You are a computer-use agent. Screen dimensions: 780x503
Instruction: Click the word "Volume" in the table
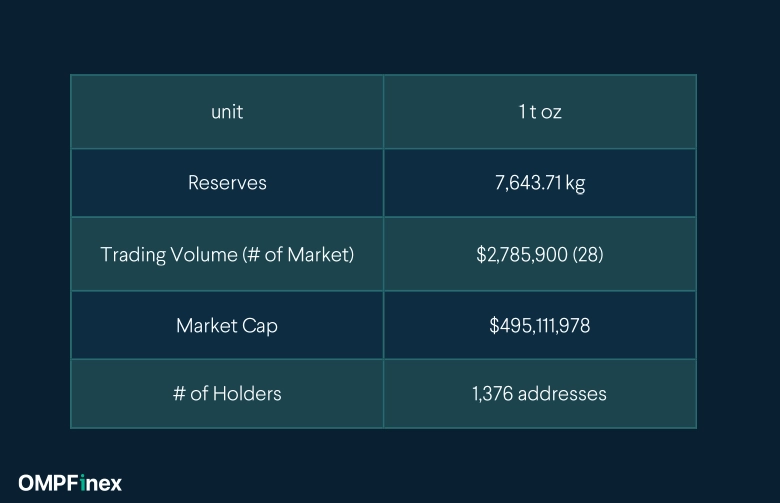coord(204,255)
